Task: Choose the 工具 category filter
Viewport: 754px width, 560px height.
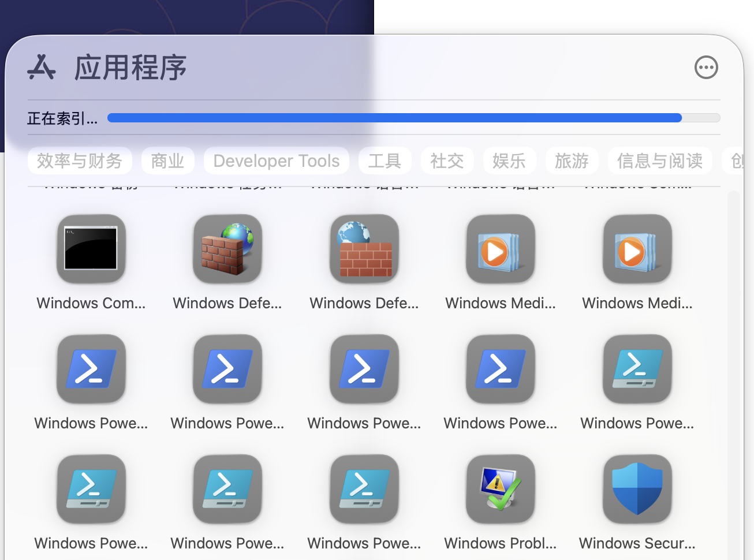Action: [385, 160]
